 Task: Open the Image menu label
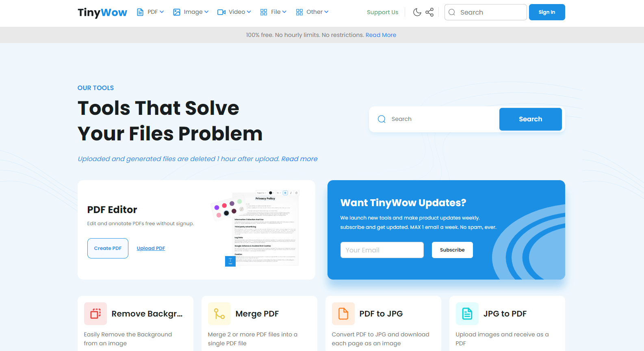coord(193,12)
